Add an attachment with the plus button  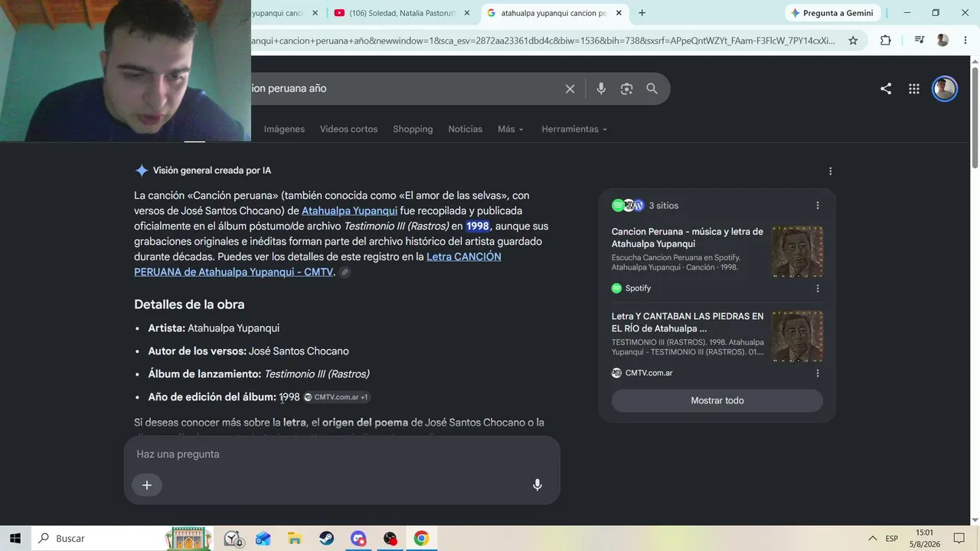[x=147, y=484]
